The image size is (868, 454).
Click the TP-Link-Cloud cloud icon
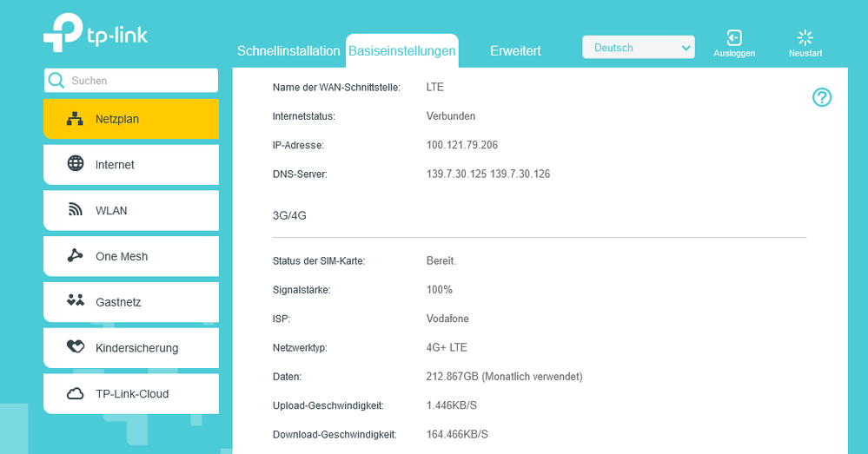[x=76, y=394]
